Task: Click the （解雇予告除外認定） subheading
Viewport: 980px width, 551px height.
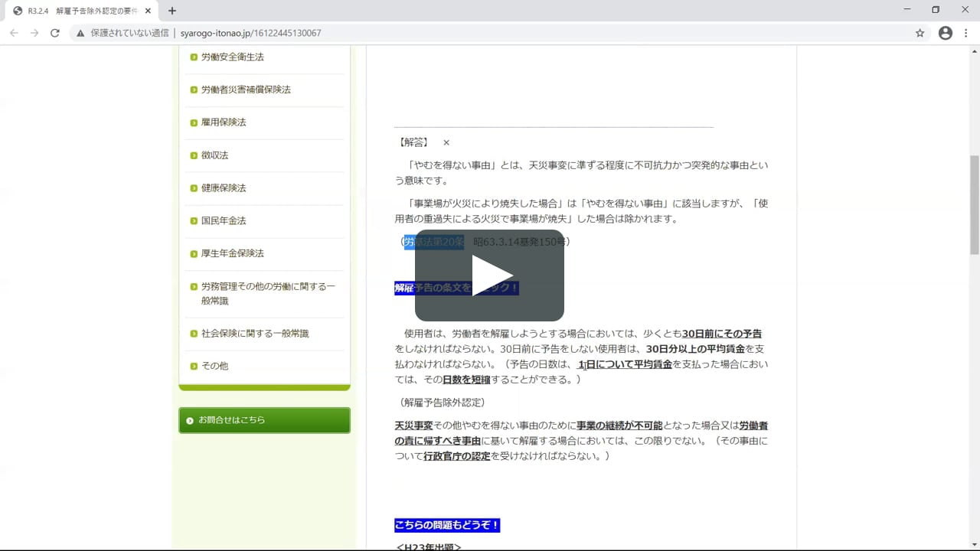Action: pyautogui.click(x=443, y=403)
